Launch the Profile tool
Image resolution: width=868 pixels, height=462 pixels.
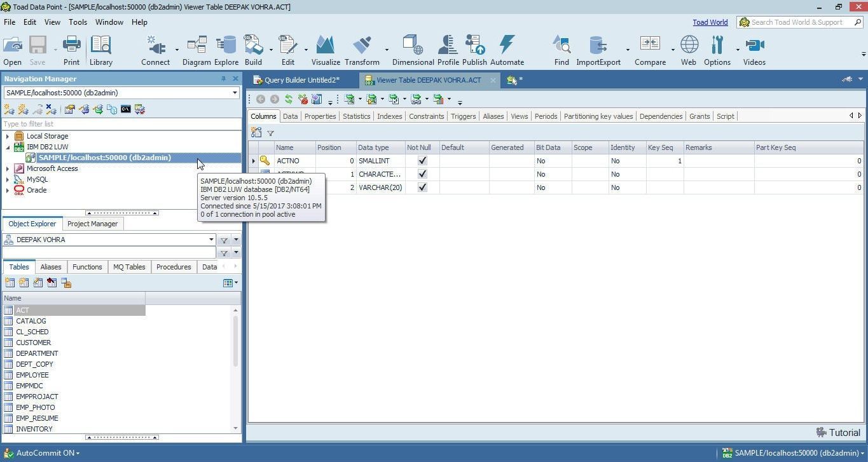coord(448,50)
